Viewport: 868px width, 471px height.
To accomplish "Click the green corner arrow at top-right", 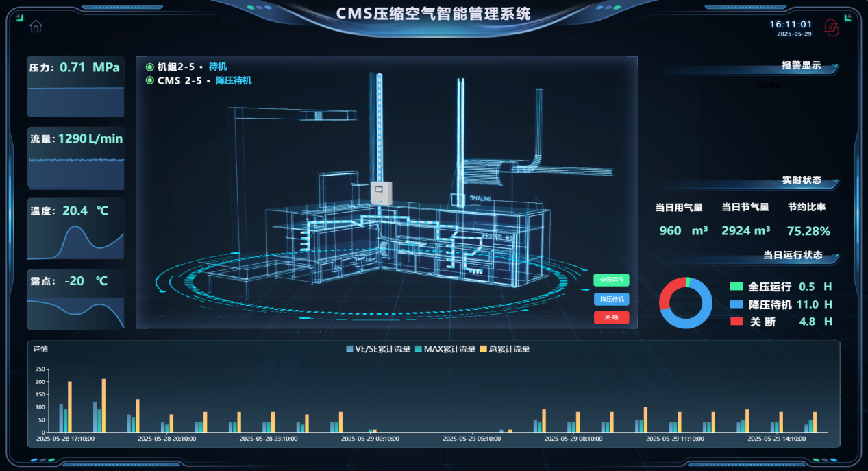I will click(847, 19).
